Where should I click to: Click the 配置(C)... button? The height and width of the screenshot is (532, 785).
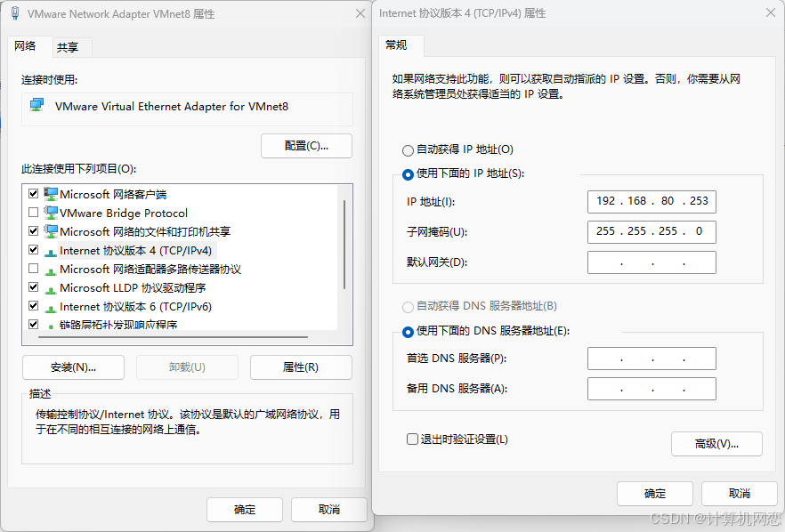[x=306, y=146]
